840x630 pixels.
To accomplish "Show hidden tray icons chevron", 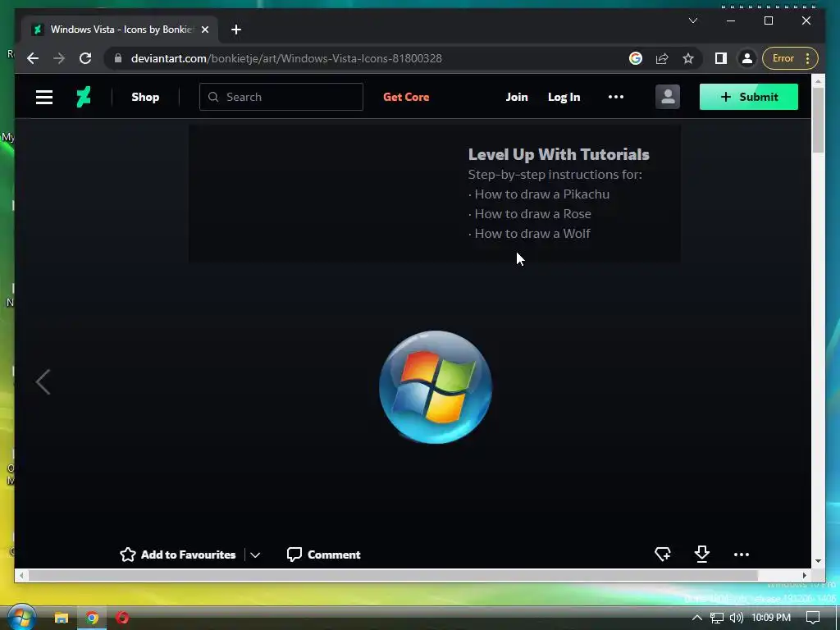I will [x=696, y=618].
